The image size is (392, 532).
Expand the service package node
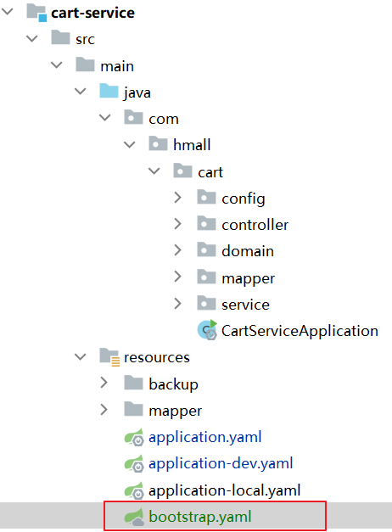click(177, 304)
